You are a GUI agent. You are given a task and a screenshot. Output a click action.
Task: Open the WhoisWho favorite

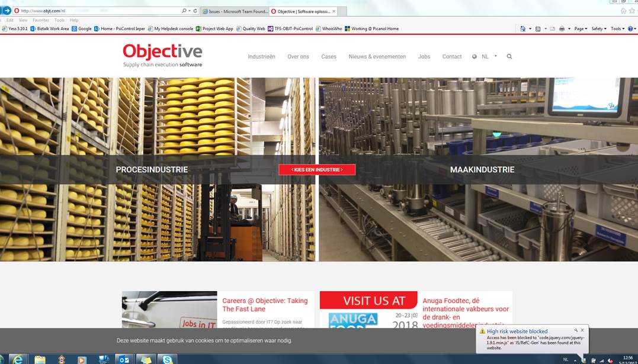(329, 29)
